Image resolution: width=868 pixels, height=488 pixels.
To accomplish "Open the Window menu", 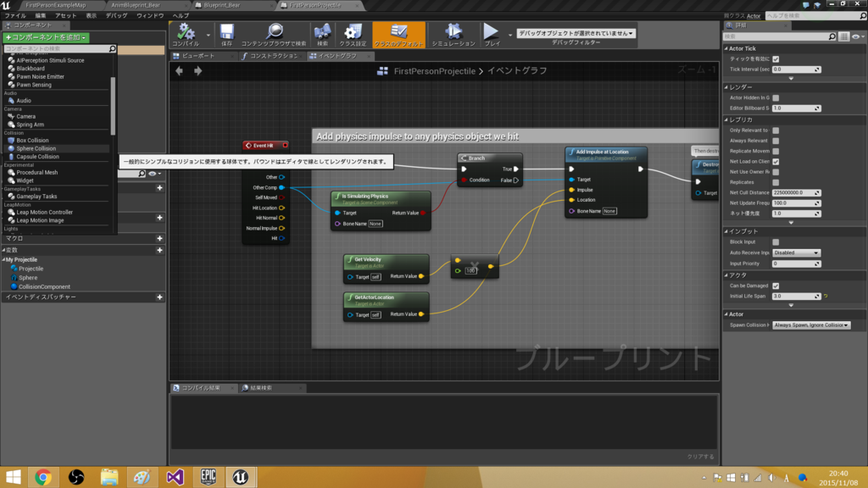I will click(150, 15).
